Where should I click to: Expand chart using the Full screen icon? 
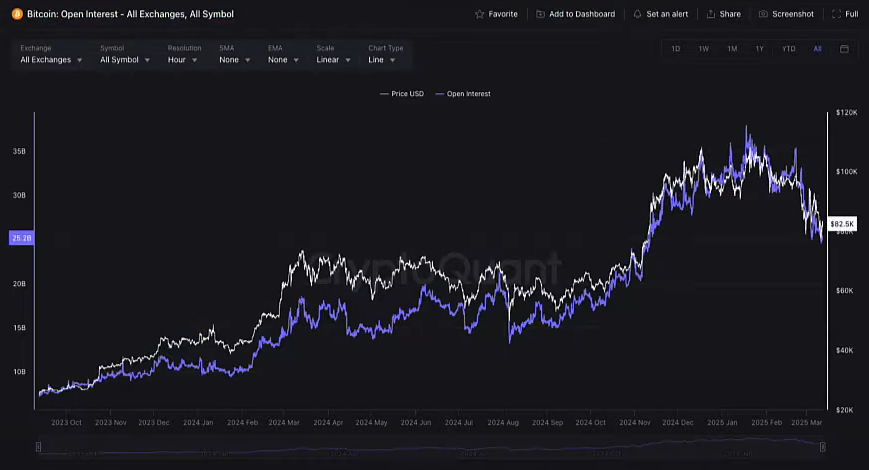tap(835, 14)
